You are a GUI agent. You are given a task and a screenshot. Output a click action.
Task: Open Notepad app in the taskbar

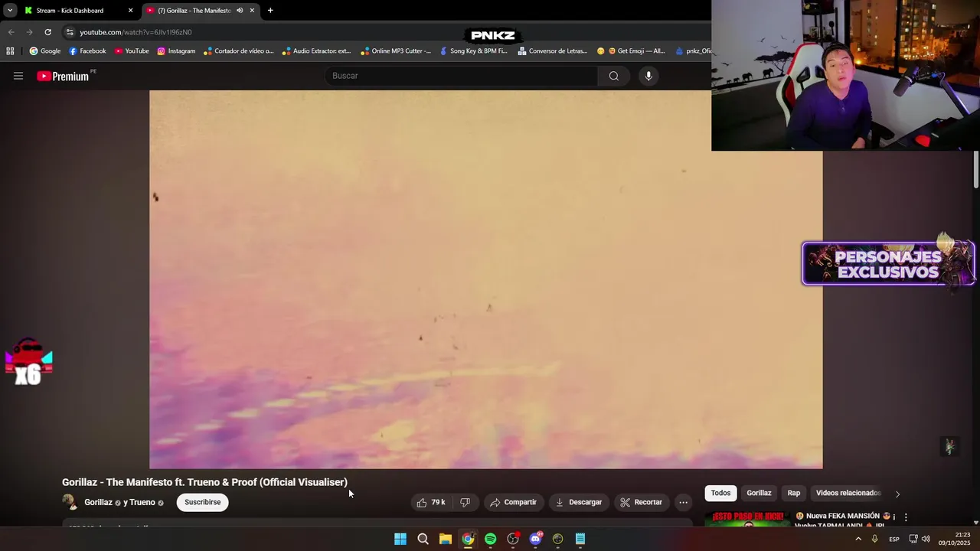(x=580, y=539)
